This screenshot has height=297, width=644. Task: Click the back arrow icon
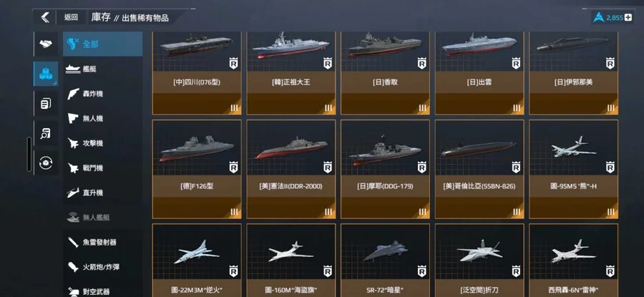45,17
